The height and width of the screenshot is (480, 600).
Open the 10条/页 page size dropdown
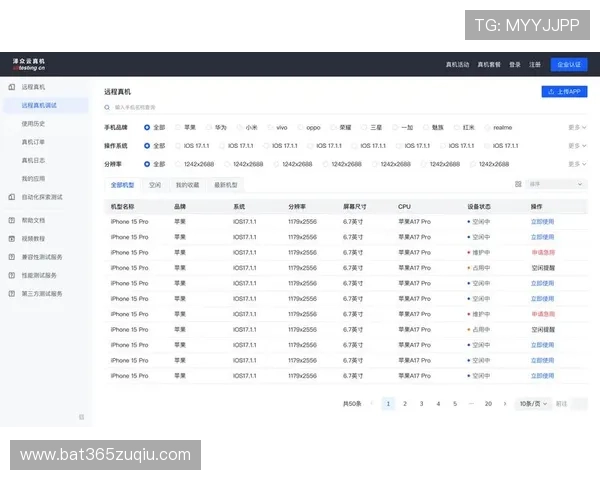[x=534, y=404]
